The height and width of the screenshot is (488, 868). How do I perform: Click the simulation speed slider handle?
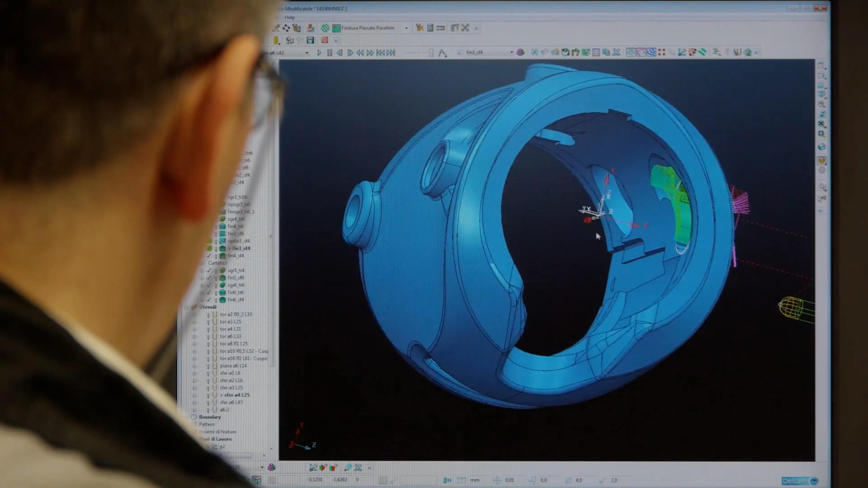point(431,53)
